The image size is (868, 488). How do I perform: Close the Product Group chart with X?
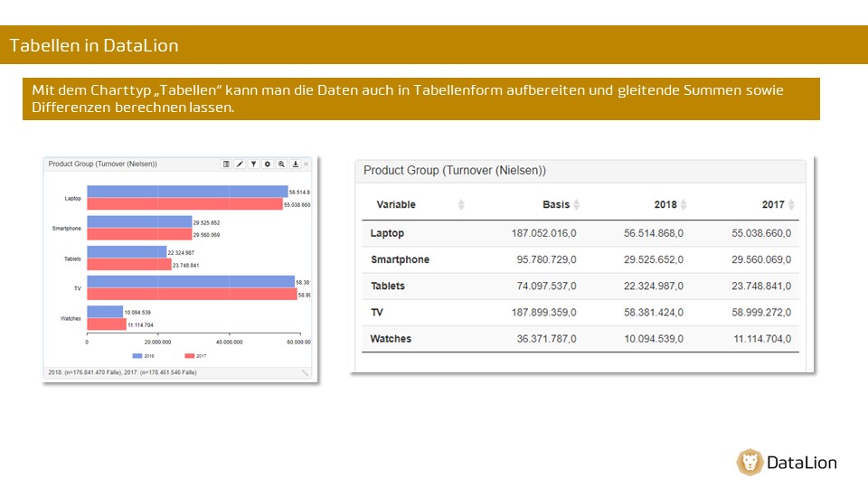coord(307,164)
